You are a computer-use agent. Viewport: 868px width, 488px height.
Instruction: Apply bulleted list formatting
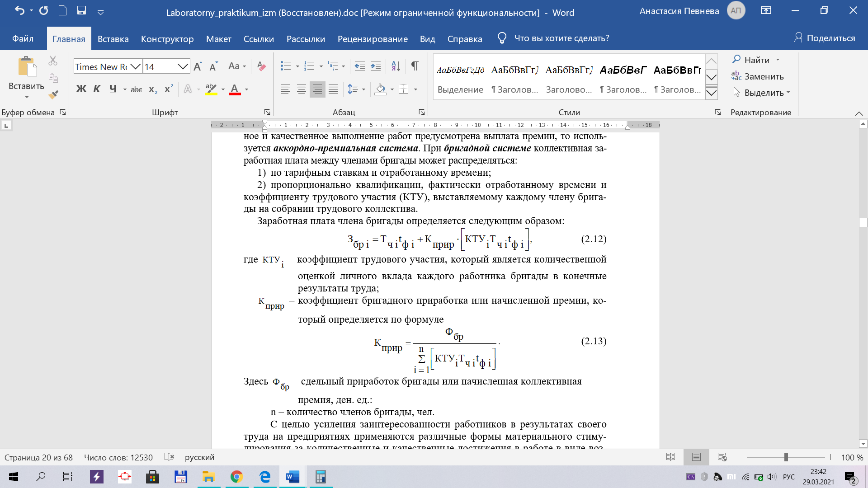285,66
